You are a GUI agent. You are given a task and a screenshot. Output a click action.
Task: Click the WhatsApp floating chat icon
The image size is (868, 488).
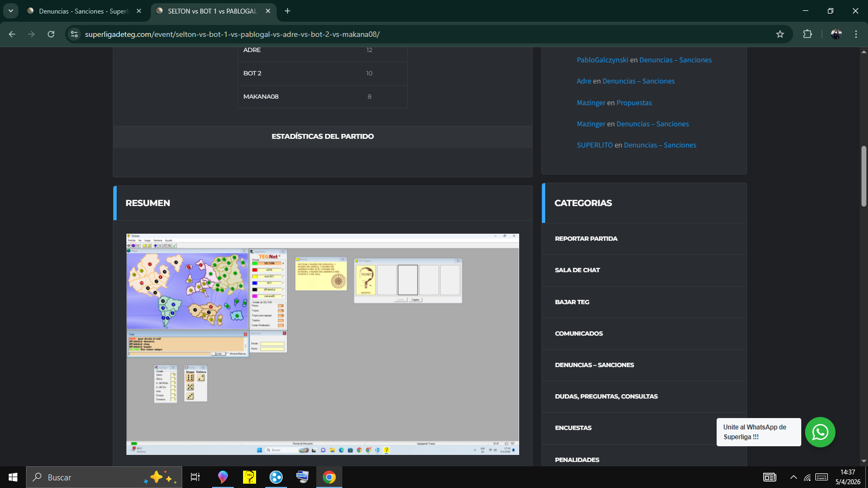[820, 432]
